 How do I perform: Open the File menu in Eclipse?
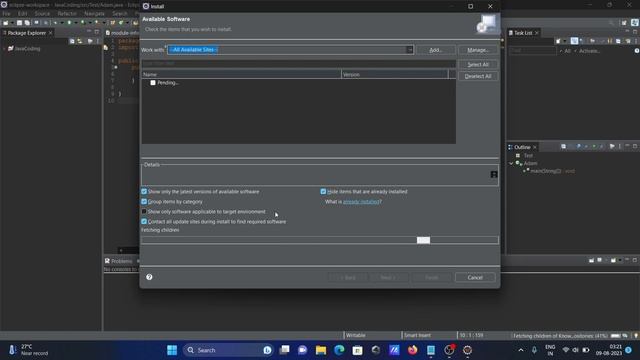point(7,13)
